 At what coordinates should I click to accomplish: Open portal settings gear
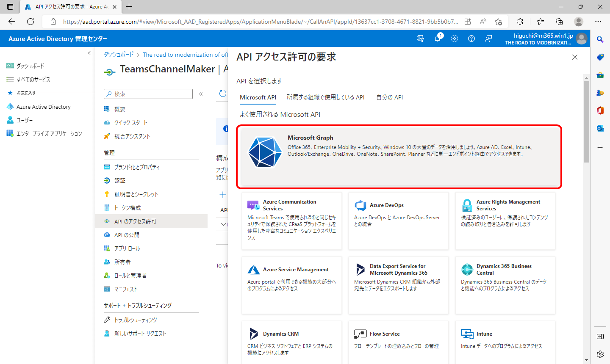click(455, 39)
